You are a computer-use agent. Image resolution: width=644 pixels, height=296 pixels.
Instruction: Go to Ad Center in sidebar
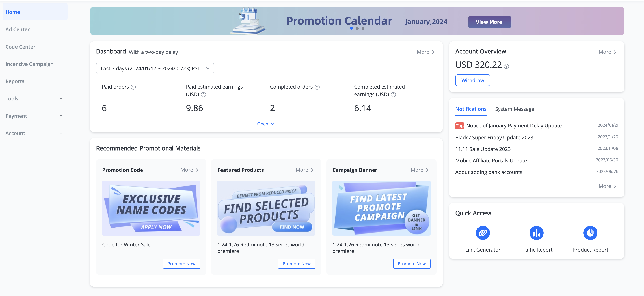click(18, 29)
